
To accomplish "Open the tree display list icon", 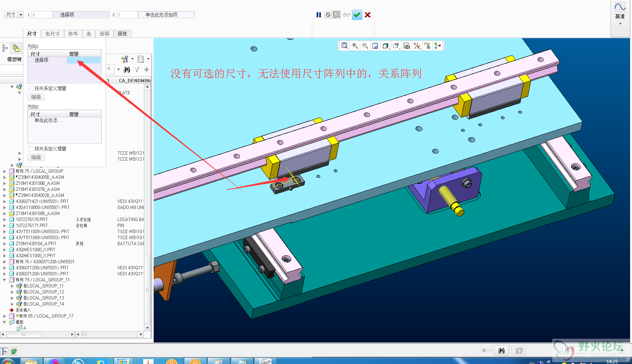I will click(140, 59).
